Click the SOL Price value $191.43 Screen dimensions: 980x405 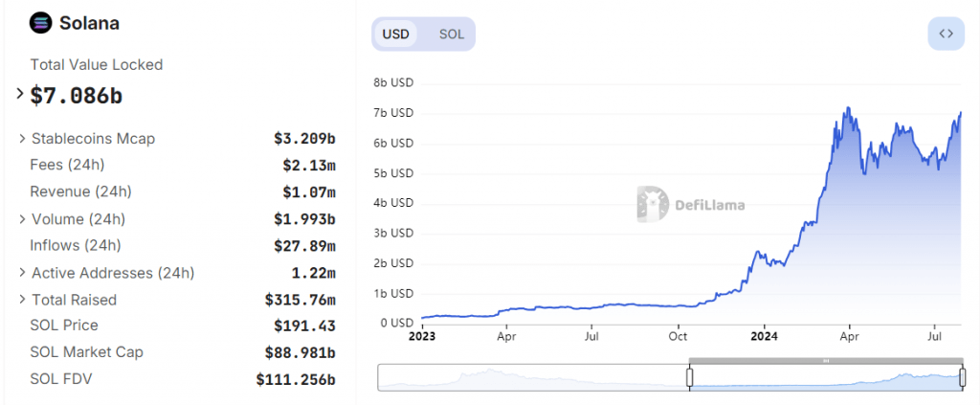tap(304, 326)
